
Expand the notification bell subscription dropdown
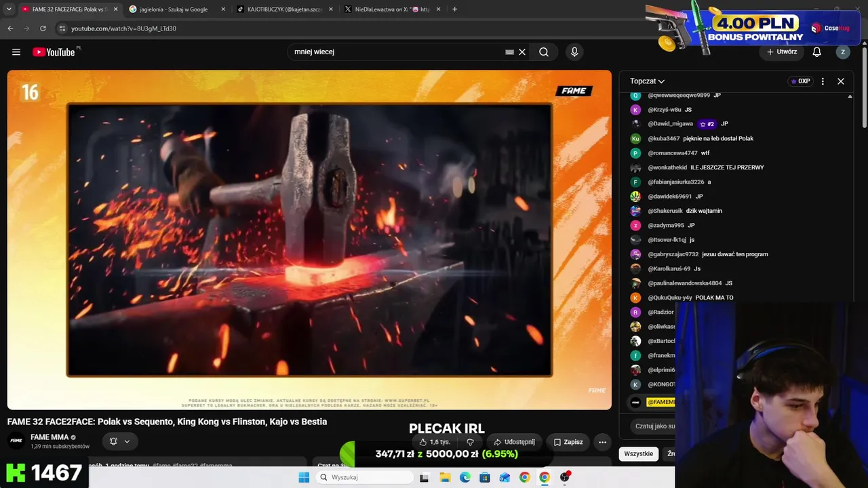(x=119, y=441)
